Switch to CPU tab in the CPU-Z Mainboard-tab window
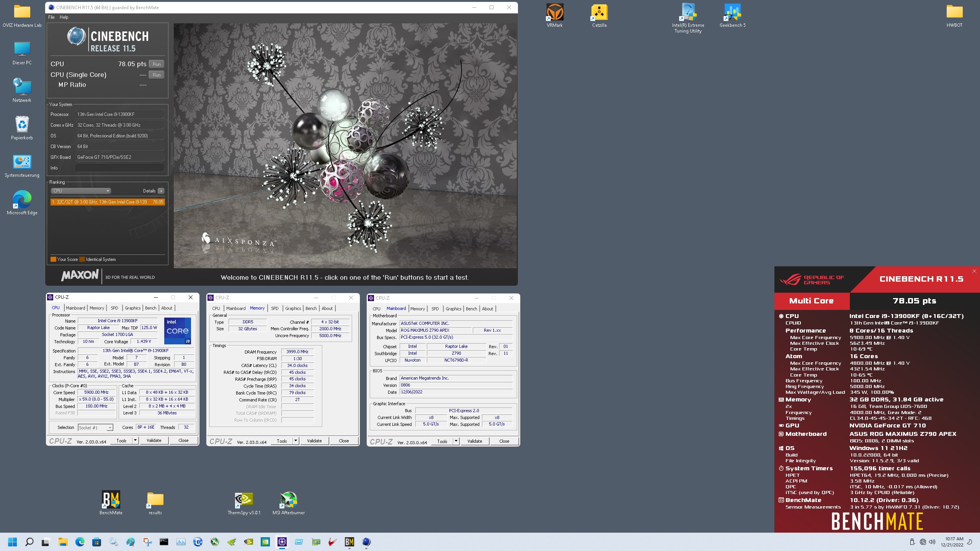Image resolution: width=980 pixels, height=551 pixels. point(376,309)
